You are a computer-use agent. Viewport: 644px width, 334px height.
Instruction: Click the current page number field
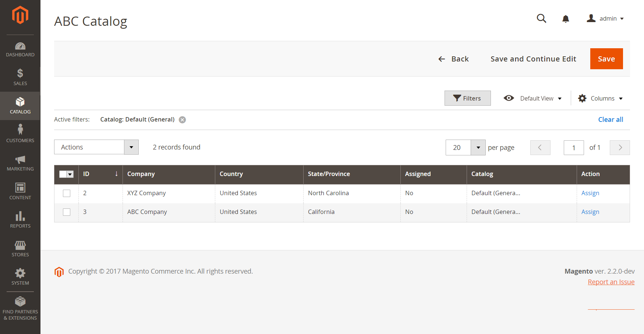574,148
